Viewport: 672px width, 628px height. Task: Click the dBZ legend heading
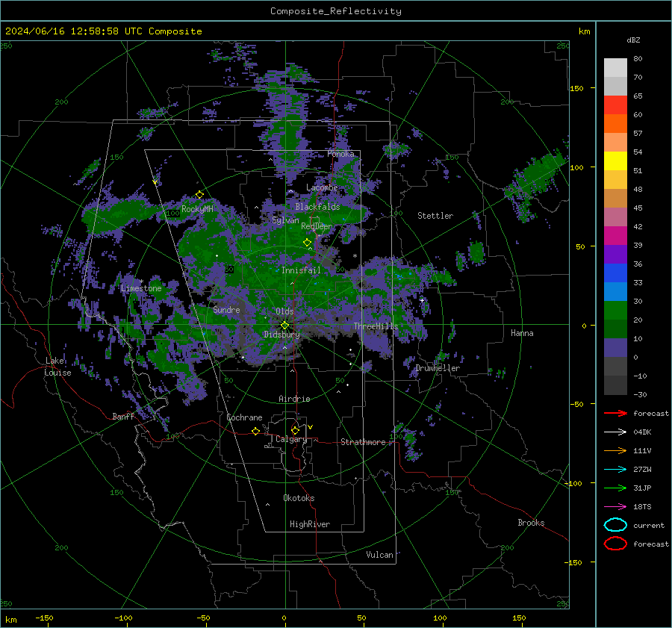(633, 40)
